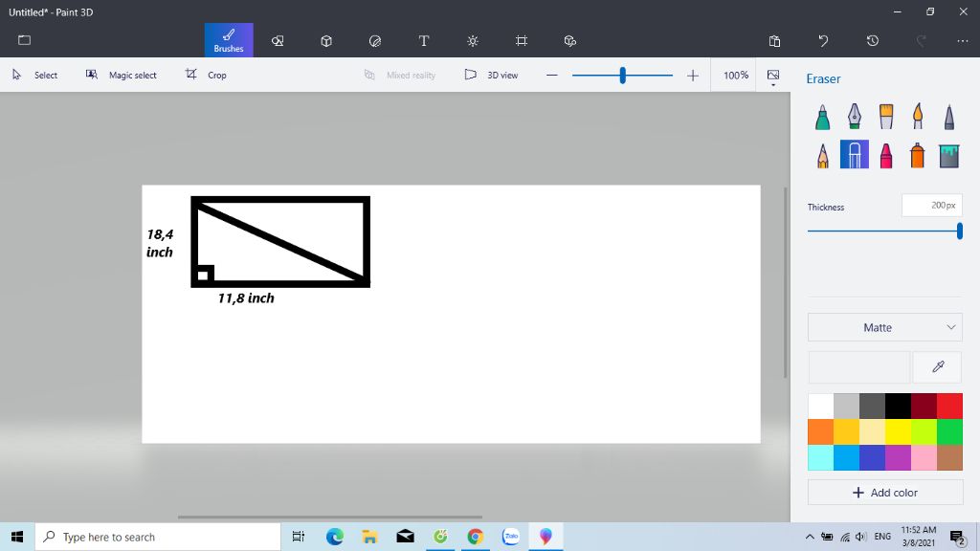The height and width of the screenshot is (551, 980).
Task: Activate the Crop tool
Action: coord(207,75)
